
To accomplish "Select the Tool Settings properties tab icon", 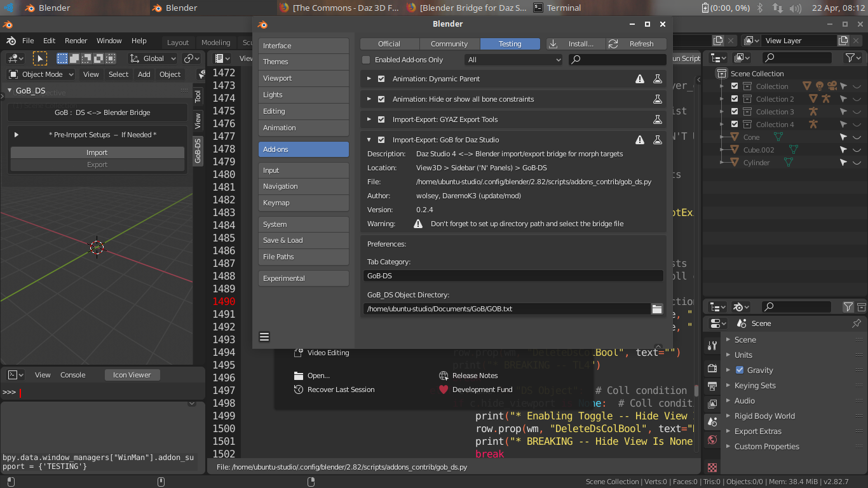I will [712, 346].
